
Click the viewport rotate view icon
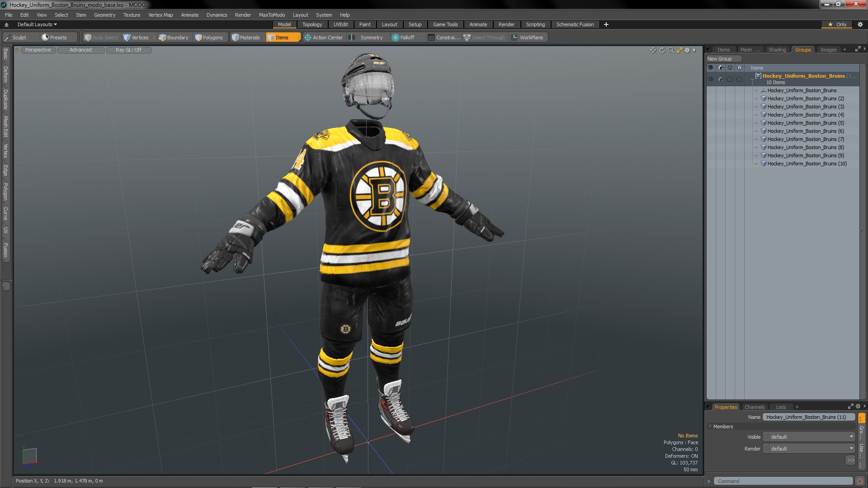coord(662,50)
